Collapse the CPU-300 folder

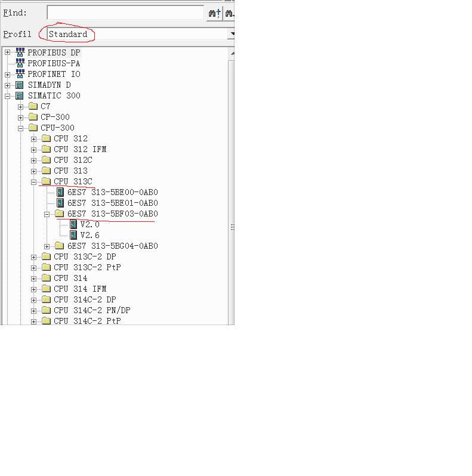[21, 128]
